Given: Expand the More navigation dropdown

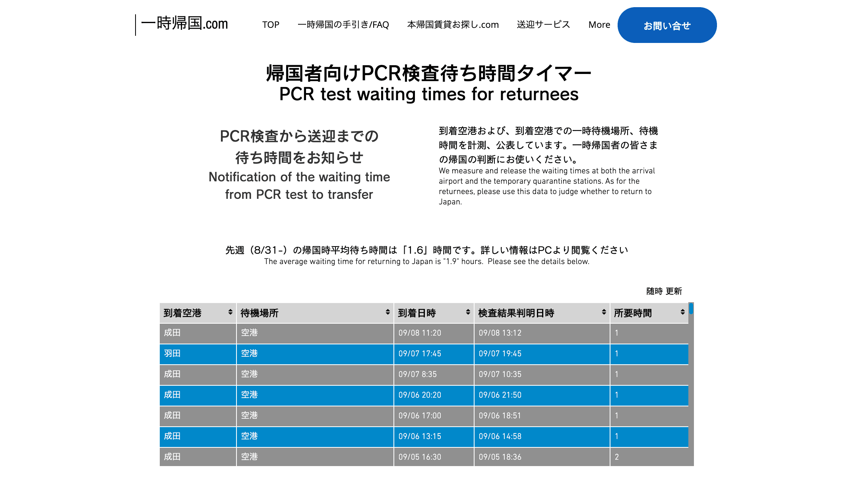Looking at the screenshot, I should [x=597, y=25].
